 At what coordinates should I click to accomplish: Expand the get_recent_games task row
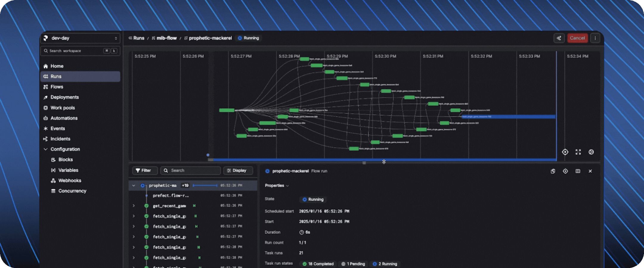134,206
